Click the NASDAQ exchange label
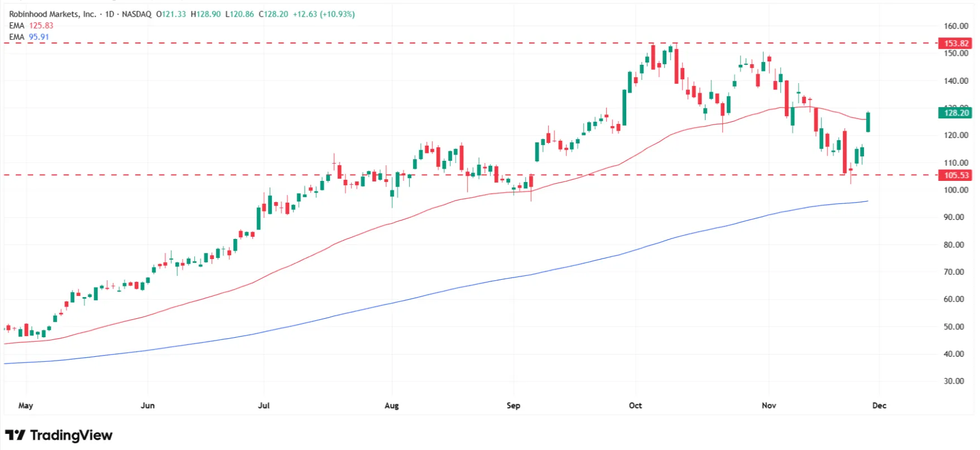980x450 pixels. 136,14
